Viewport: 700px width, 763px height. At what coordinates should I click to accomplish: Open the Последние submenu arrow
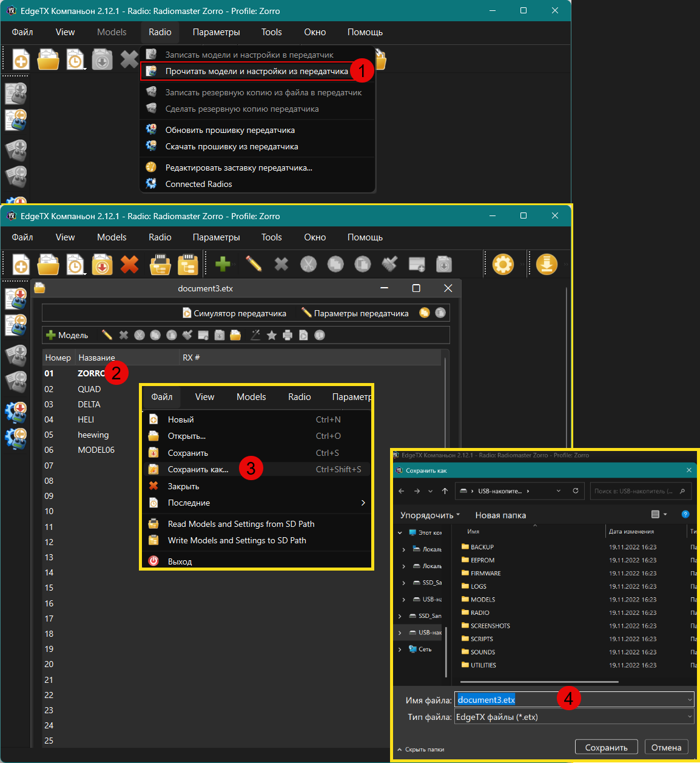coord(363,503)
